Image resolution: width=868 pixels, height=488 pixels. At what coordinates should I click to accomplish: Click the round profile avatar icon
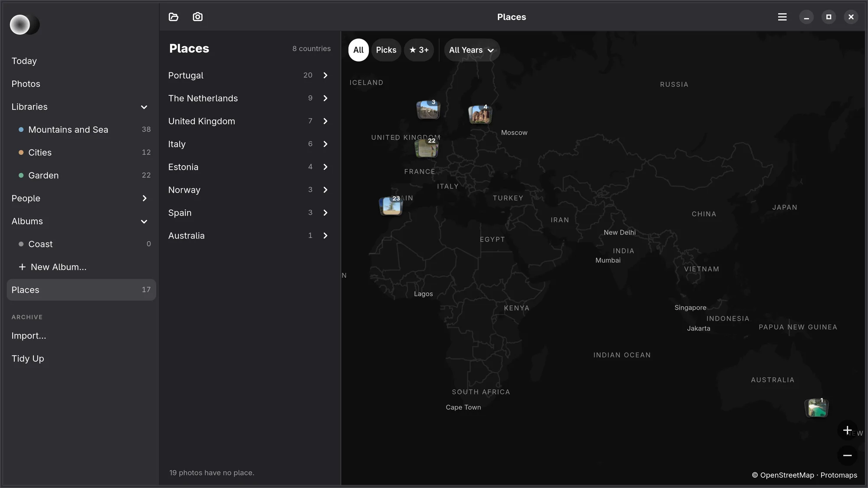point(24,25)
